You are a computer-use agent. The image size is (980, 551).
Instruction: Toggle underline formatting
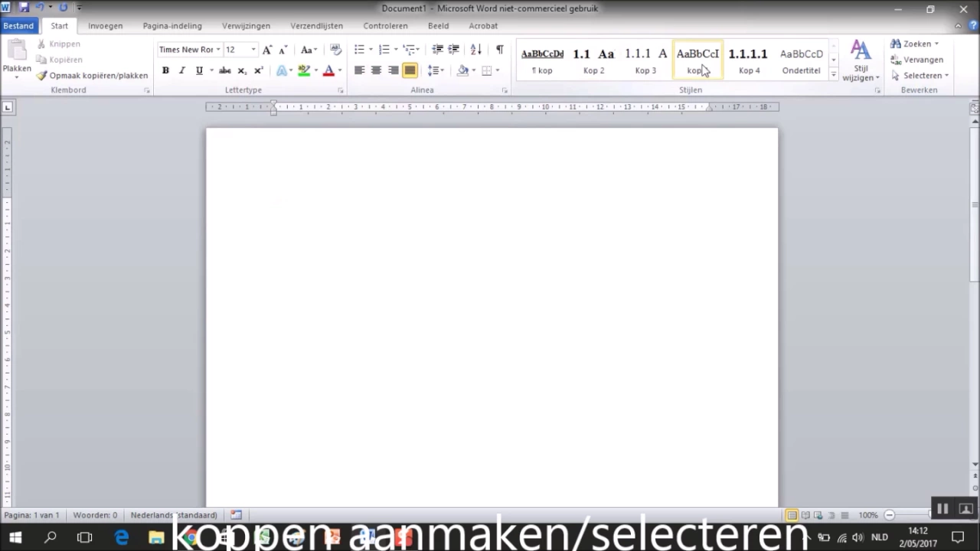199,70
